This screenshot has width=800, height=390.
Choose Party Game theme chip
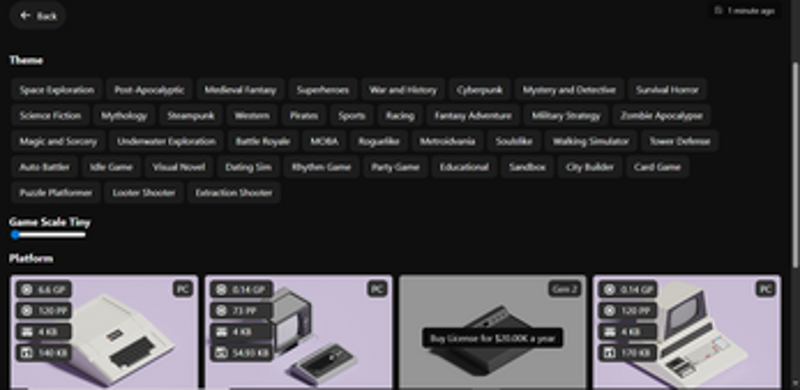[x=395, y=167]
